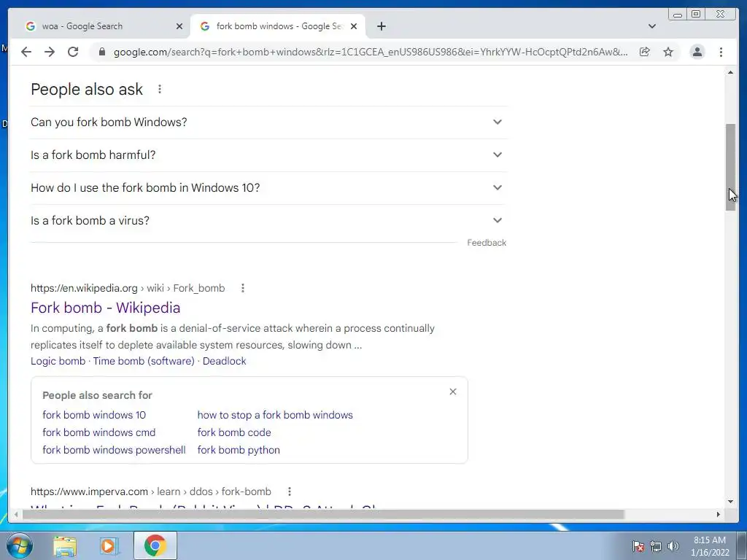Close the 'woa - Google Search' tab
The image size is (747, 560).
pyautogui.click(x=179, y=26)
